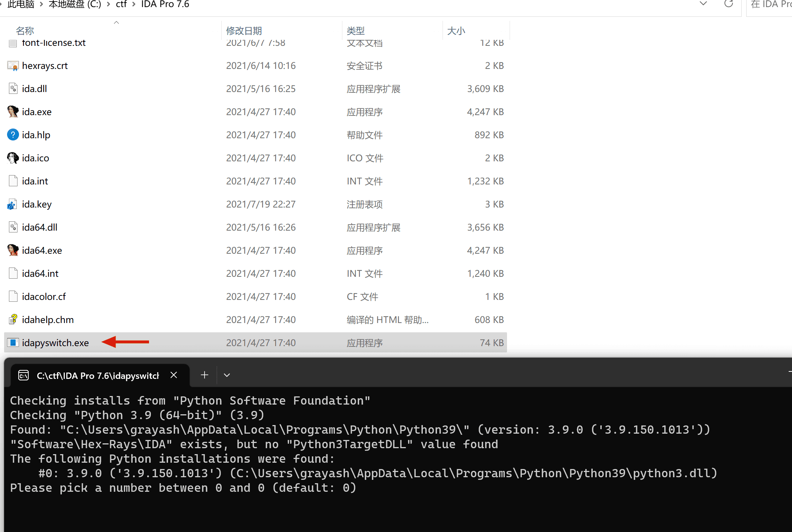Refresh the Explorer folder view
The width and height of the screenshot is (792, 532).
tap(728, 4)
